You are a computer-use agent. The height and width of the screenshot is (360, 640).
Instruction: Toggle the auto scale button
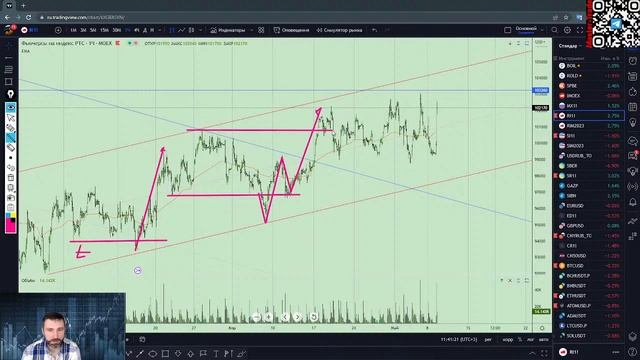tap(543, 340)
